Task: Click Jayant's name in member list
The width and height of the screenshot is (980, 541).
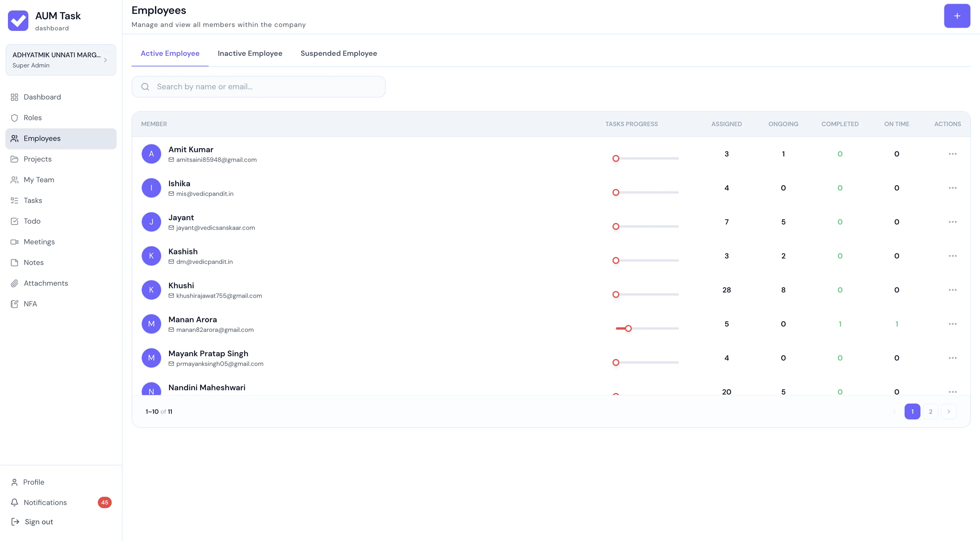Action: click(x=181, y=217)
